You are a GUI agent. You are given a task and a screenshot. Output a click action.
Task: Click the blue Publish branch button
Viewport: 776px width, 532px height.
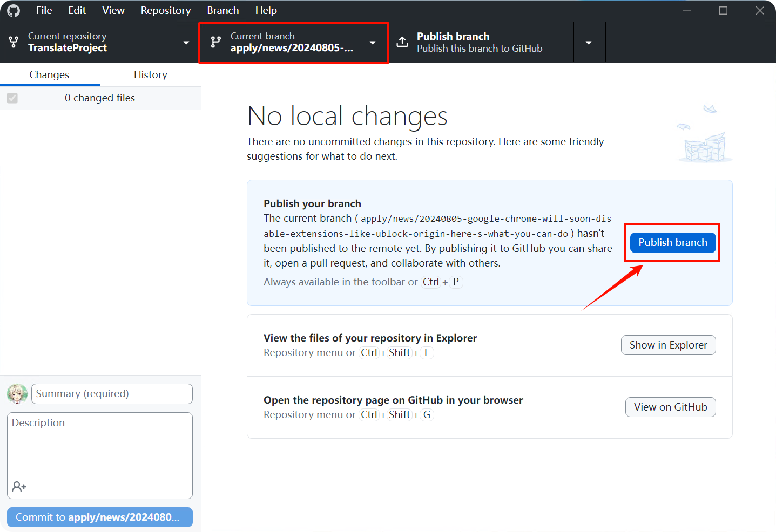tap(673, 243)
